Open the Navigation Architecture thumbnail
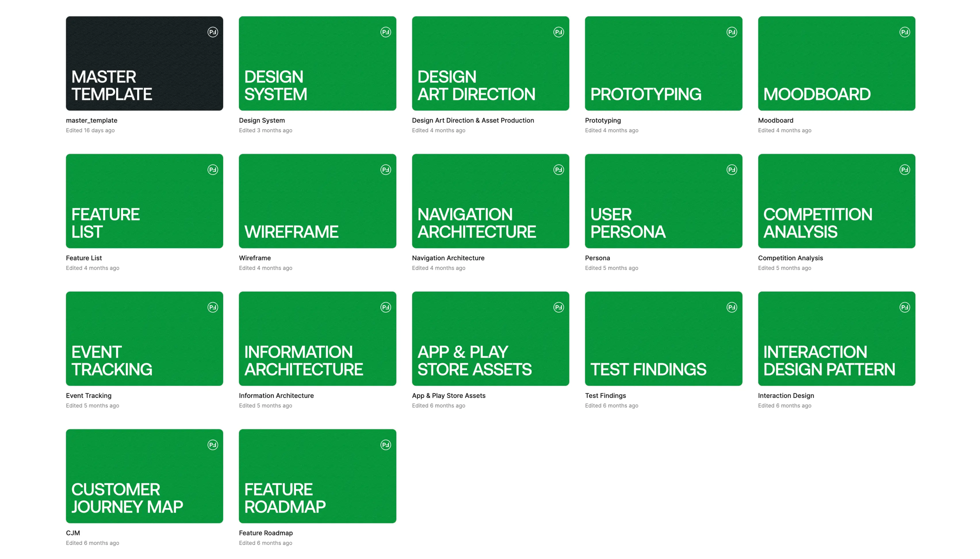 pyautogui.click(x=490, y=201)
